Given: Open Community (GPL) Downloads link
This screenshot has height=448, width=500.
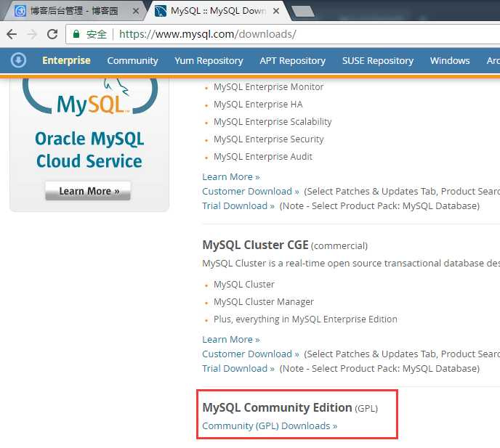Looking at the screenshot, I should [x=270, y=426].
